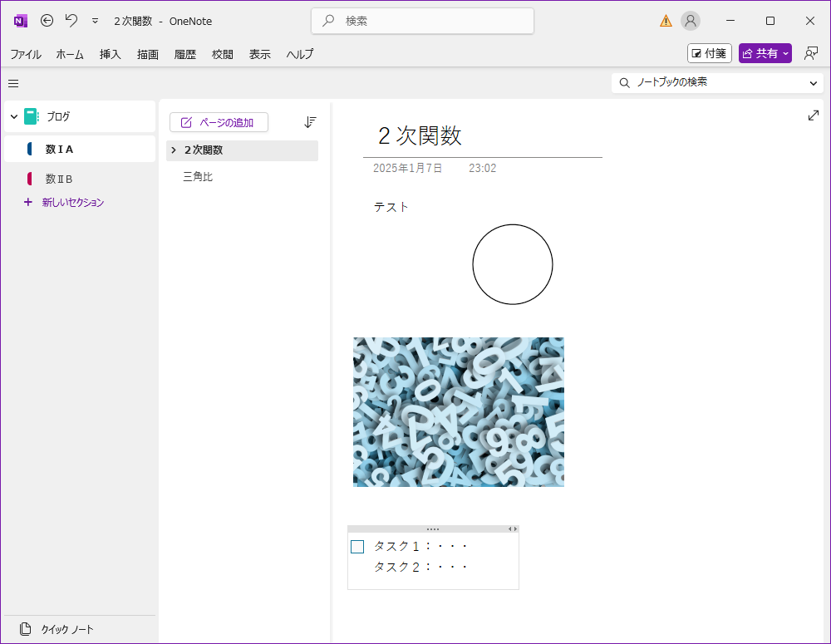
Task: Expand the 2次関数 page subpages chevron
Action: point(173,150)
